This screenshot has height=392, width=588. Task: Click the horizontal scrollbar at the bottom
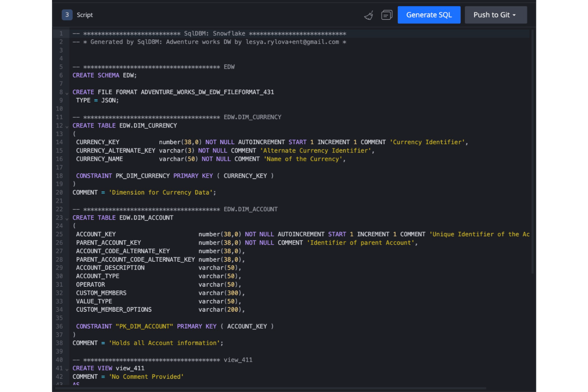pyautogui.click(x=270, y=388)
